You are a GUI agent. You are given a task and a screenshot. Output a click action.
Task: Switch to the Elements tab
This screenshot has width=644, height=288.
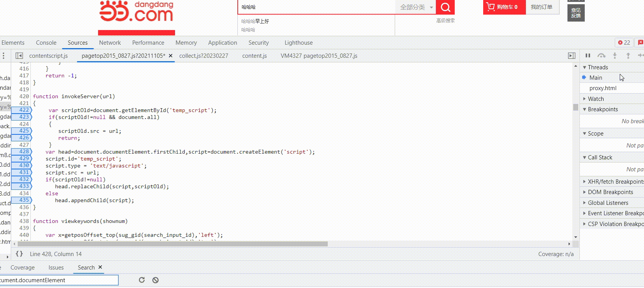13,43
